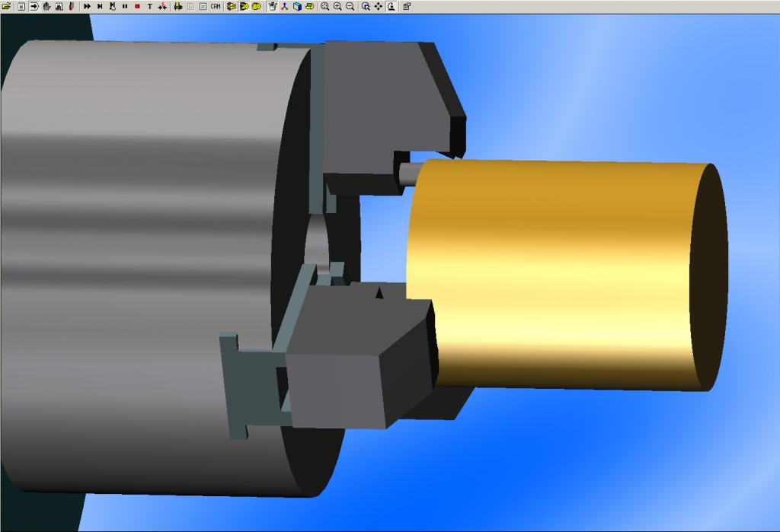The image size is (780, 532).
Task: Zoom to fit with the dashed magnifier
Action: click(324, 6)
